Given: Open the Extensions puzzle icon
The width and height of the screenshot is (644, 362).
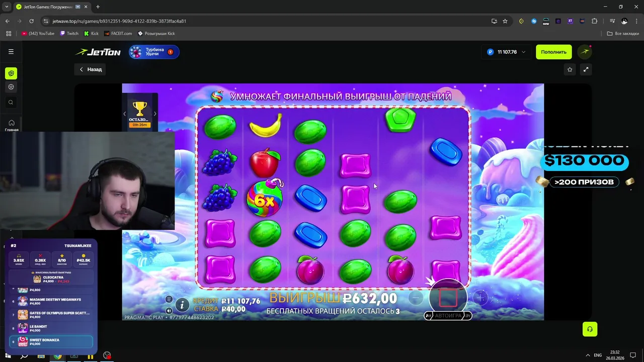Looking at the screenshot, I should 595,21.
